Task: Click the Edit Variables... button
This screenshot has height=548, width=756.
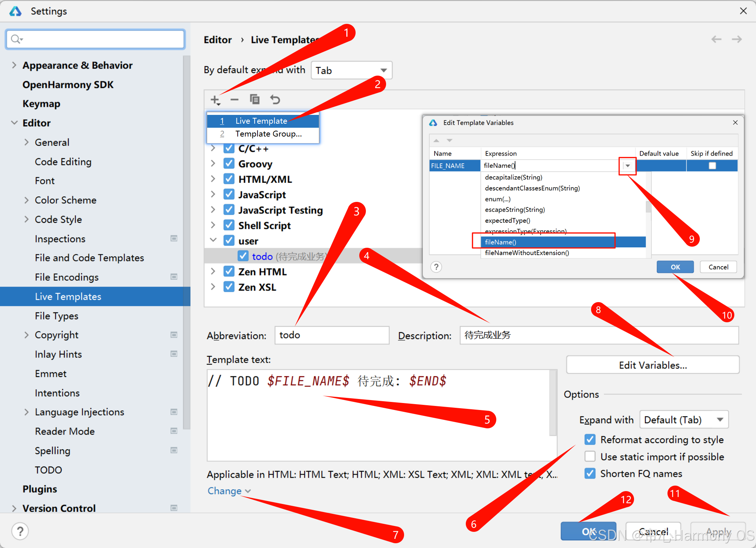Action: [652, 365]
